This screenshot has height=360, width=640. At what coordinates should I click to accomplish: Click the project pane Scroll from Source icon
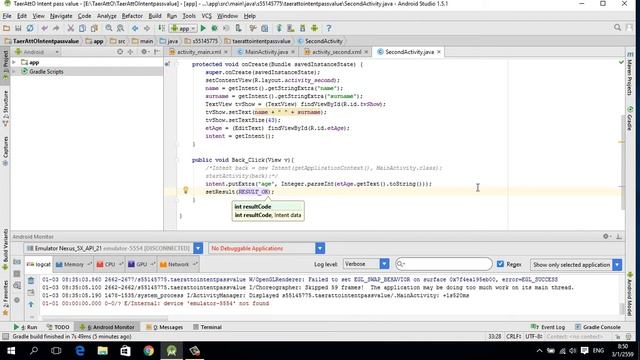click(x=120, y=52)
